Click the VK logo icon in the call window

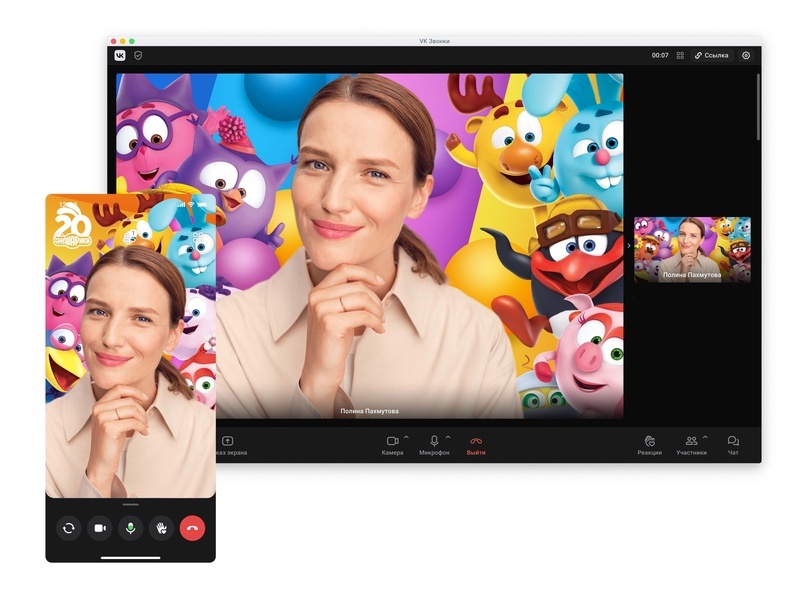tap(120, 56)
